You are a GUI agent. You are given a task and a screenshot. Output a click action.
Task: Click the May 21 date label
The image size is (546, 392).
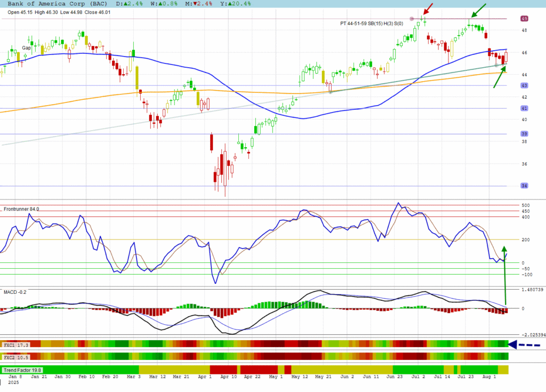tap(324, 377)
